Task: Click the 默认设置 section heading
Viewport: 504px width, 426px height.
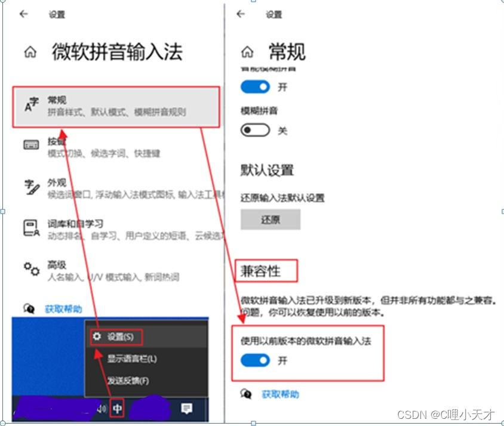Action: coord(267,170)
